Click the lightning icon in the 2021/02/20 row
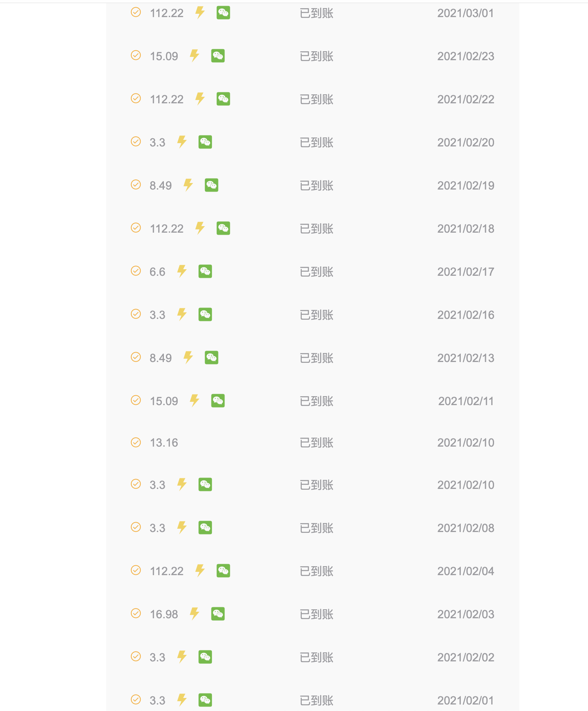 click(x=182, y=142)
